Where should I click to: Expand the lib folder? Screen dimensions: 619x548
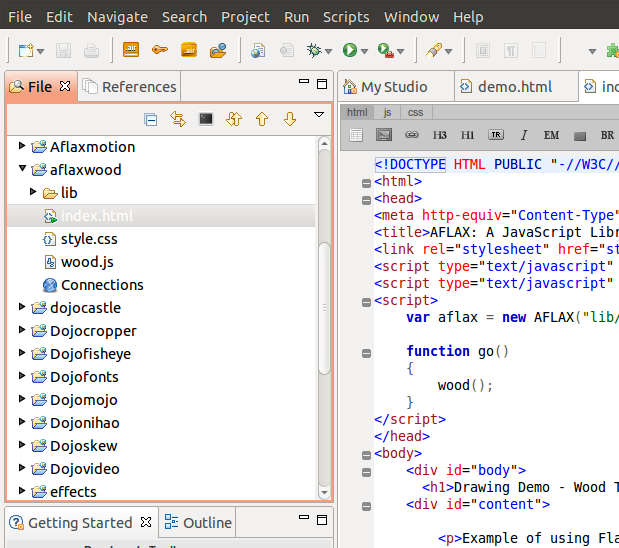33,192
